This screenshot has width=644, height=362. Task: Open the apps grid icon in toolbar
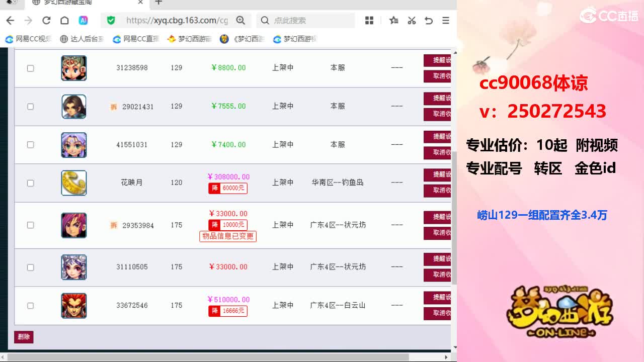pyautogui.click(x=369, y=21)
